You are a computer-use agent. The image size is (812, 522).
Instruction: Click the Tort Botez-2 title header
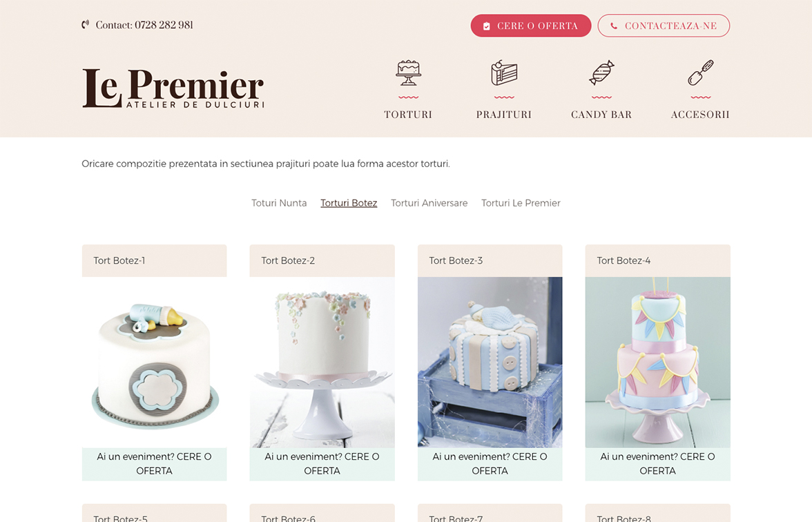coord(322,260)
